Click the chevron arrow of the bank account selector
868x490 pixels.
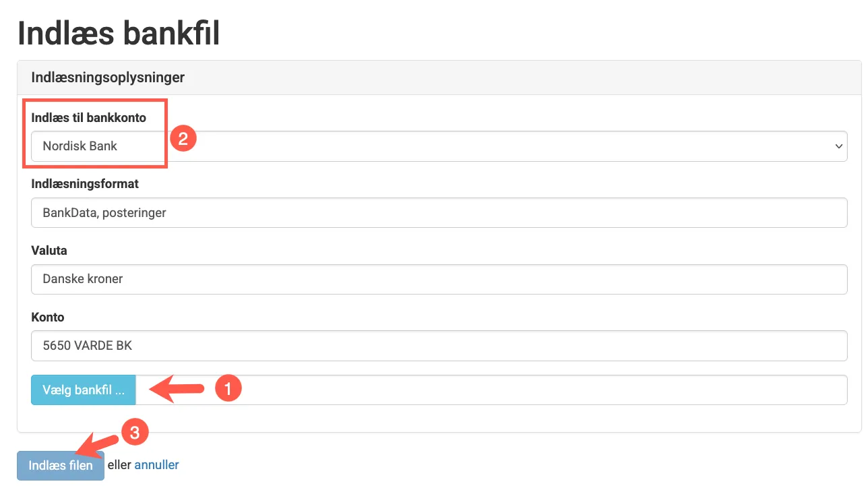[838, 146]
